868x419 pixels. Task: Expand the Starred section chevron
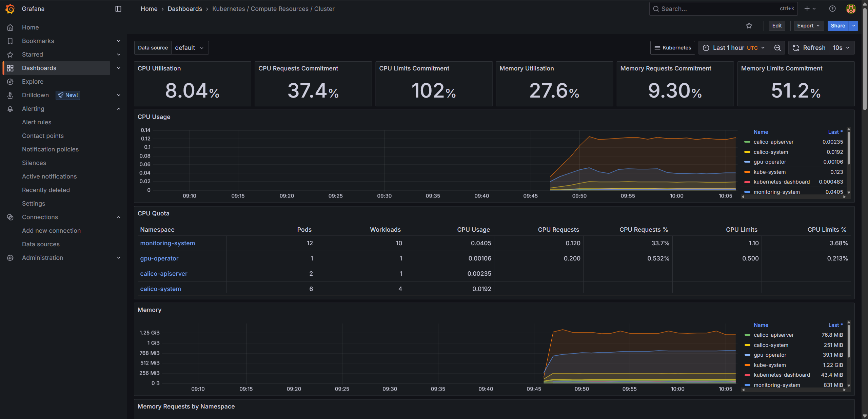(119, 55)
